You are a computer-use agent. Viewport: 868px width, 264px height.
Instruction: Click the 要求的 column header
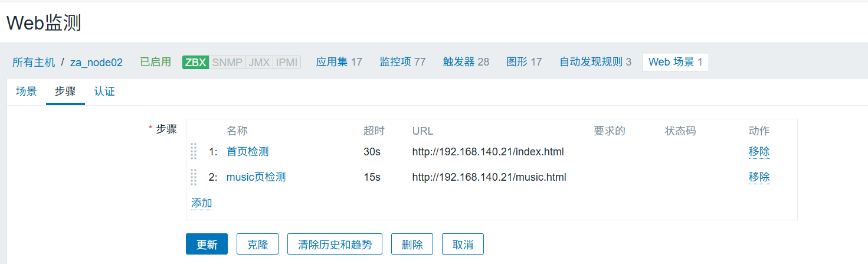[610, 131]
